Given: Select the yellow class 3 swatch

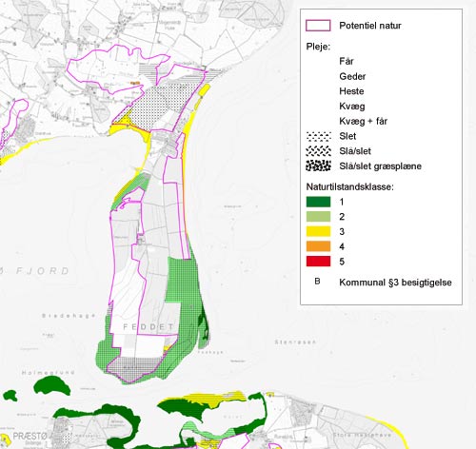Looking at the screenshot, I should point(318,231).
